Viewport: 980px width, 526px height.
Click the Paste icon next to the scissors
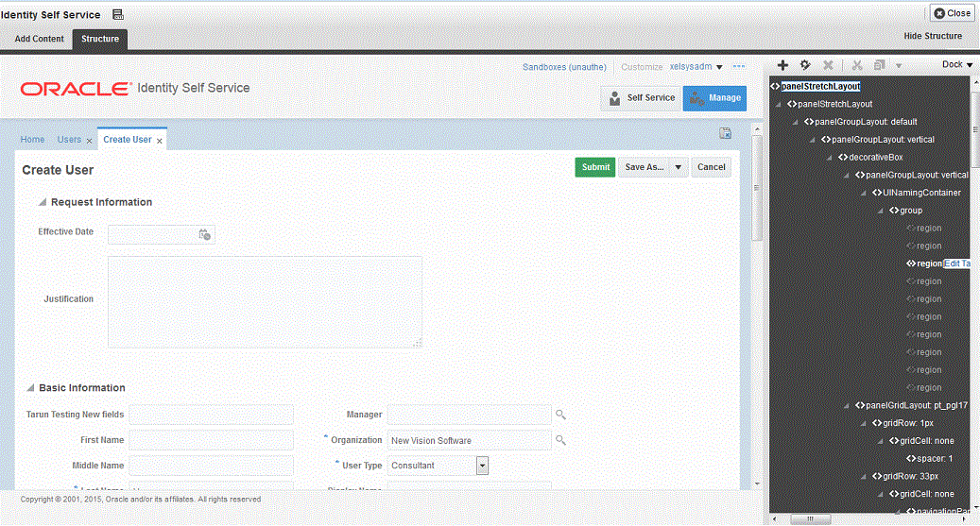880,65
